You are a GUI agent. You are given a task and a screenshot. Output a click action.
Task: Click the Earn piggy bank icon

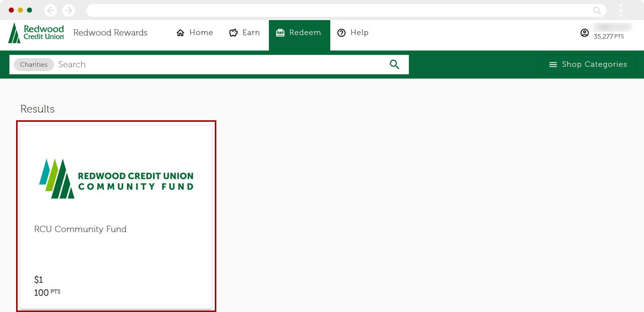tap(233, 33)
